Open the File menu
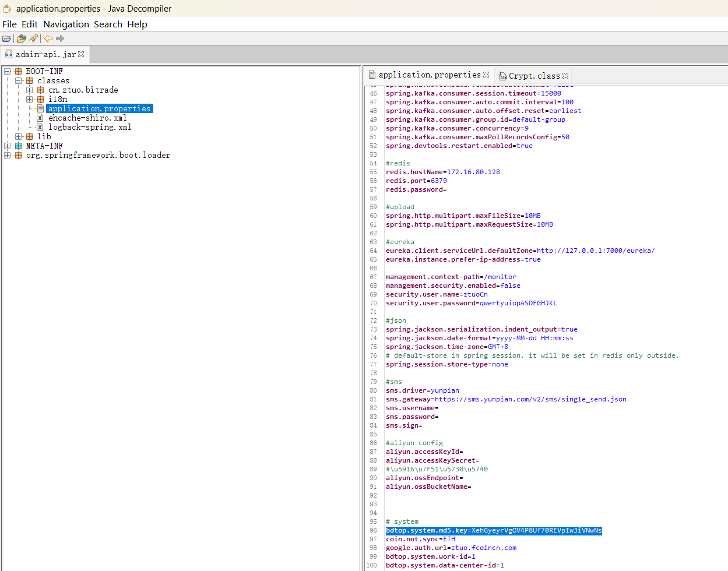 (9, 24)
